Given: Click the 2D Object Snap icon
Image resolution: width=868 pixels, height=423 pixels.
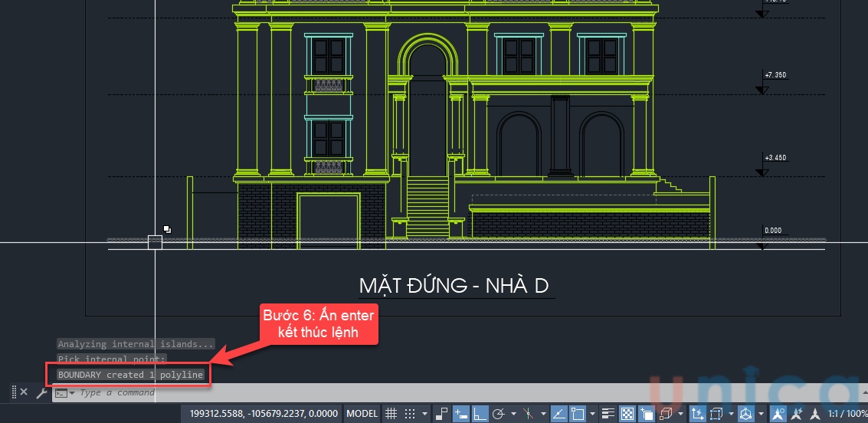Looking at the screenshot, I should tap(578, 413).
